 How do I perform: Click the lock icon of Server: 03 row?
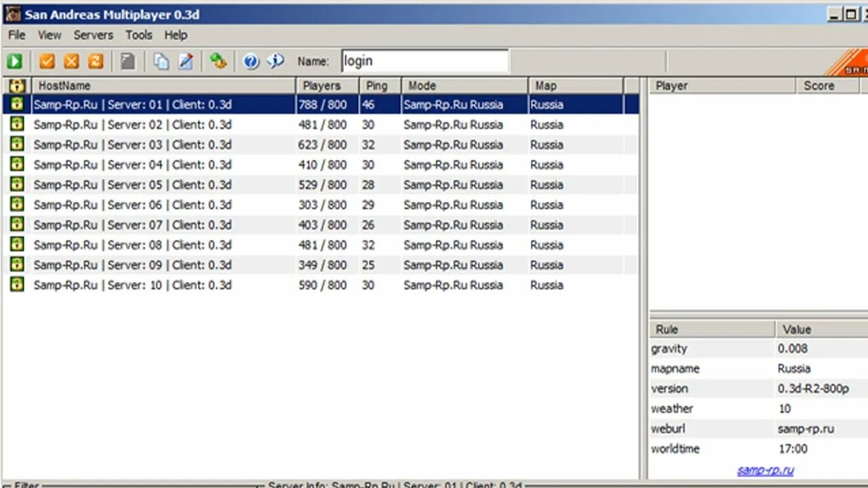point(17,144)
